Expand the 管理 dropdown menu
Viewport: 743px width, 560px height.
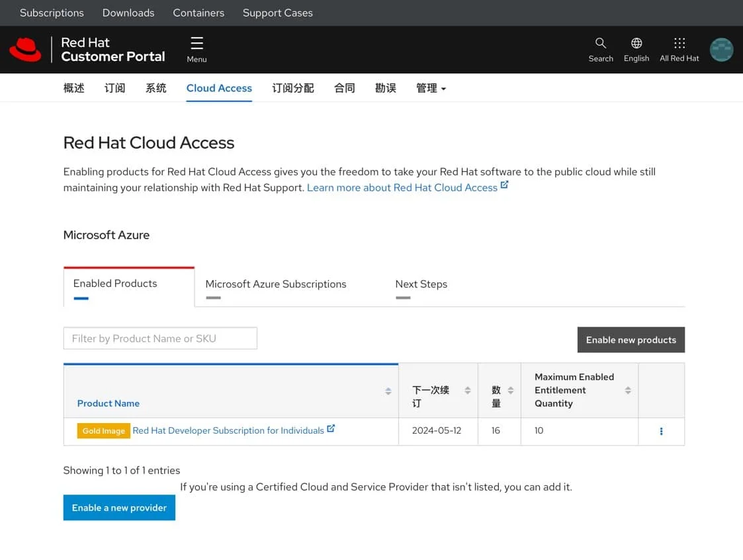coord(431,87)
